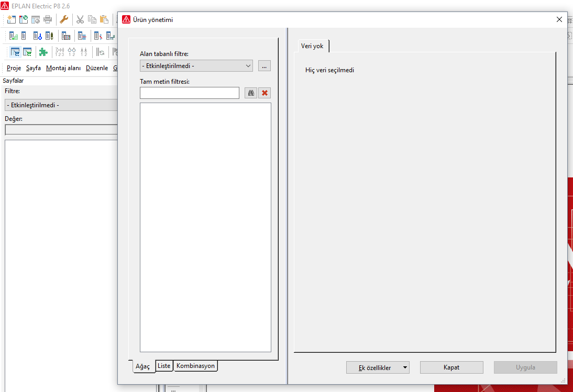573x392 pixels.
Task: Start full-text search with the binoculars icon
Action: pos(251,93)
